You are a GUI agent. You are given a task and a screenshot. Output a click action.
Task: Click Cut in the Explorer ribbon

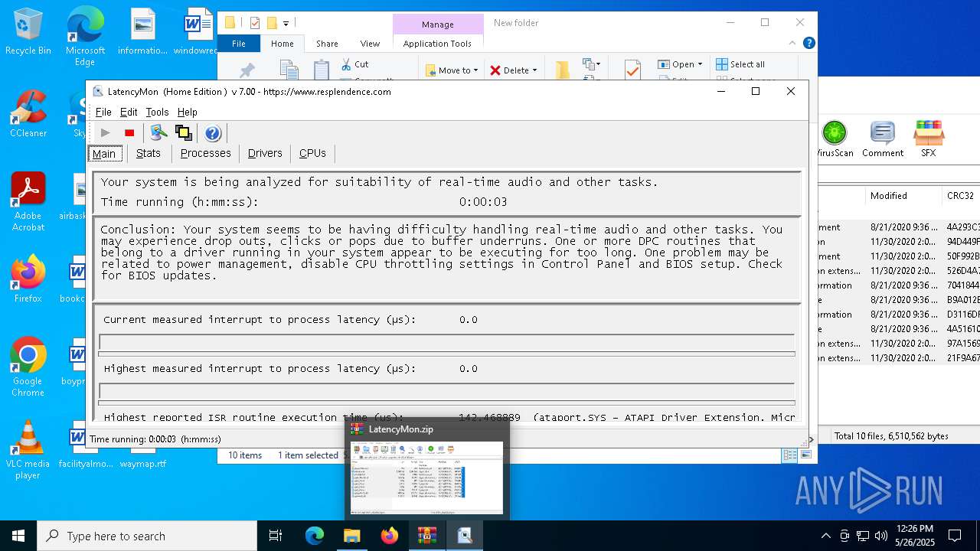click(x=355, y=64)
